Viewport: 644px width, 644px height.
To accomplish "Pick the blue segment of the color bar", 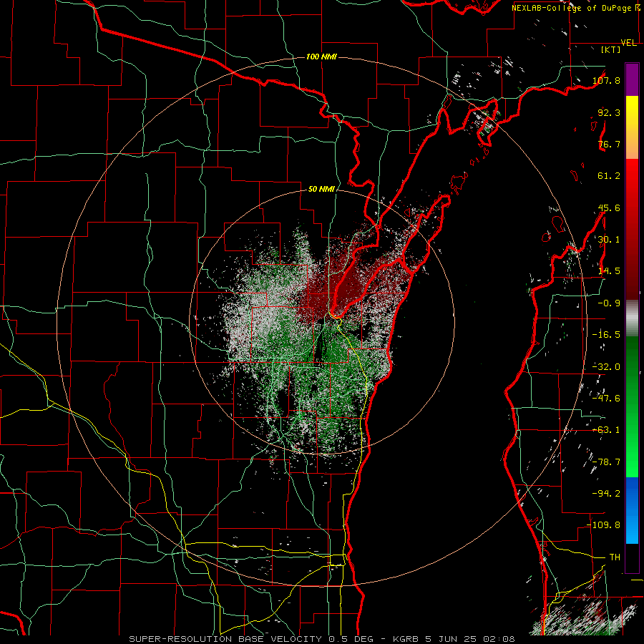I will (632, 510).
